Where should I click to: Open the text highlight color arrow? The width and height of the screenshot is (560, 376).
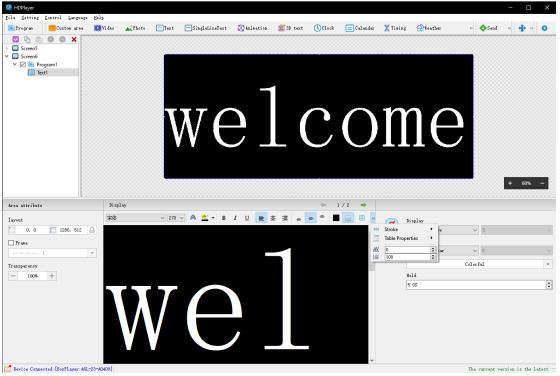point(213,218)
